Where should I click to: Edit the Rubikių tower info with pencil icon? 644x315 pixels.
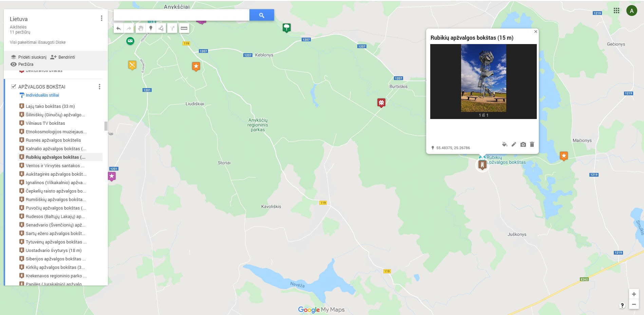click(514, 144)
